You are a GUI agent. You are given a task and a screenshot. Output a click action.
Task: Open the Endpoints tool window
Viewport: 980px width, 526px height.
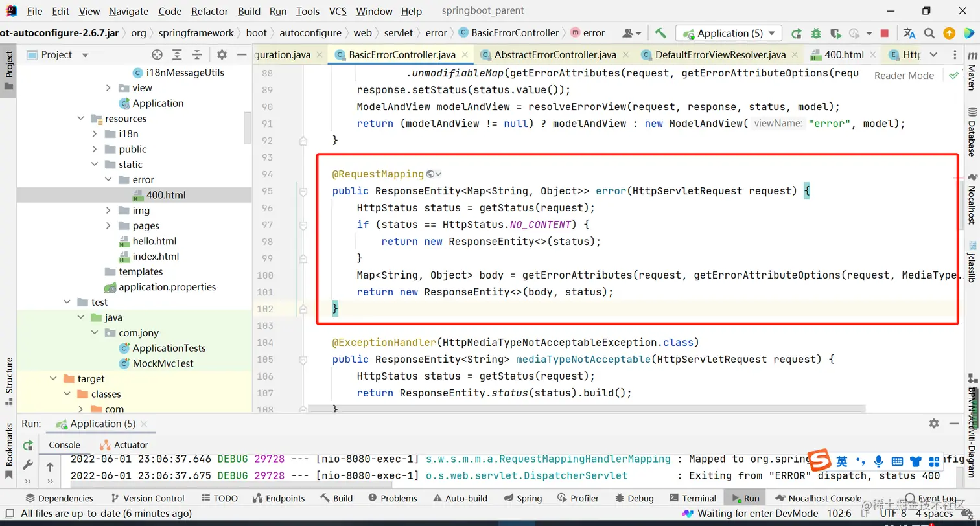pos(278,498)
